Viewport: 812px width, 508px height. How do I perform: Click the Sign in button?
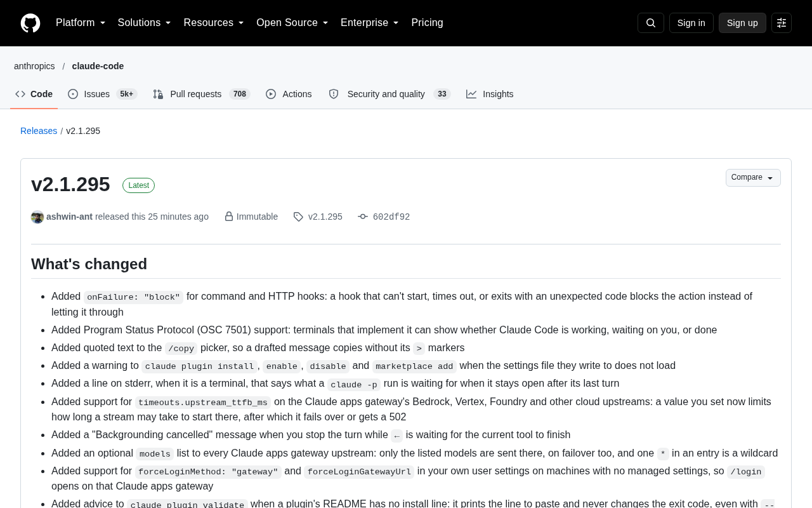pos(691,23)
